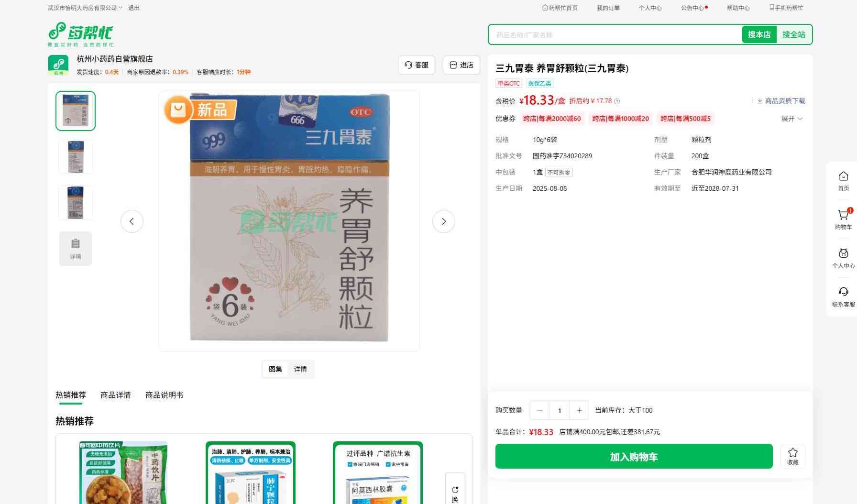Switch to the 商品说明书 tab
The height and width of the screenshot is (504, 857).
pos(165,395)
